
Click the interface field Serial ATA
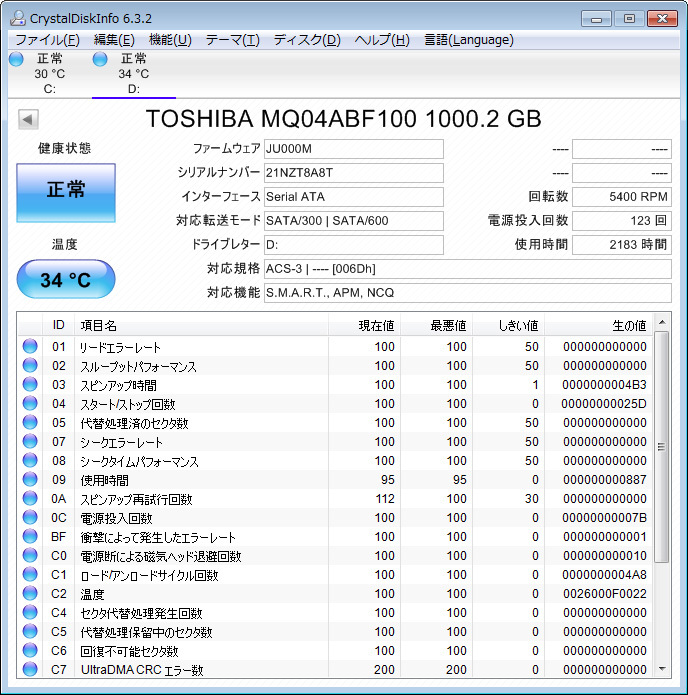tap(354, 197)
